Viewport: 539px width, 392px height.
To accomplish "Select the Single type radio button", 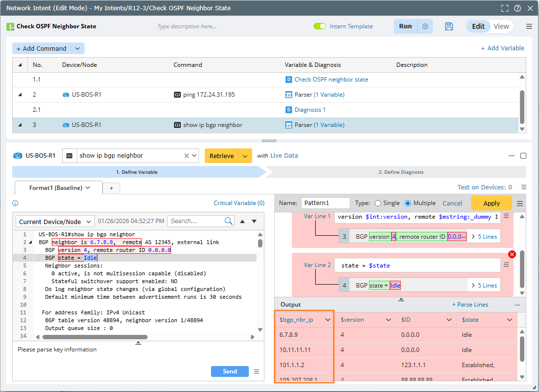I will [378, 203].
